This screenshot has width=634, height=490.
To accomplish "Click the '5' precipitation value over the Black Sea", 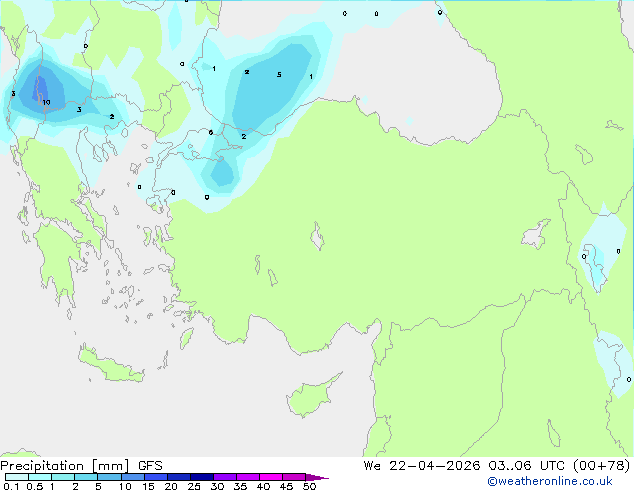I will click(x=279, y=74).
